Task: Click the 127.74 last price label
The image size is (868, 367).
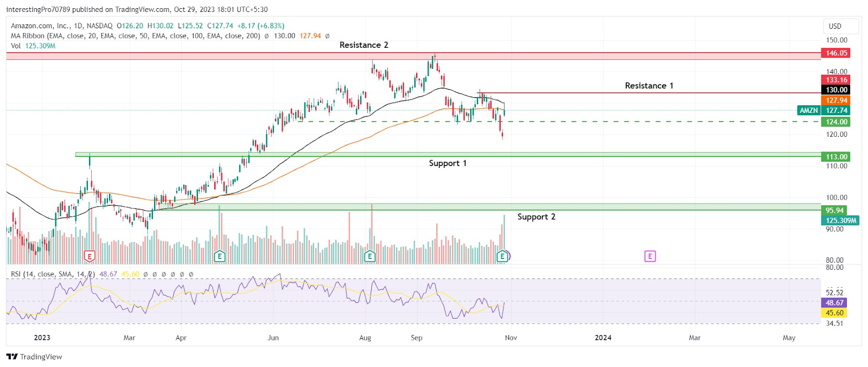Action: pyautogui.click(x=836, y=110)
